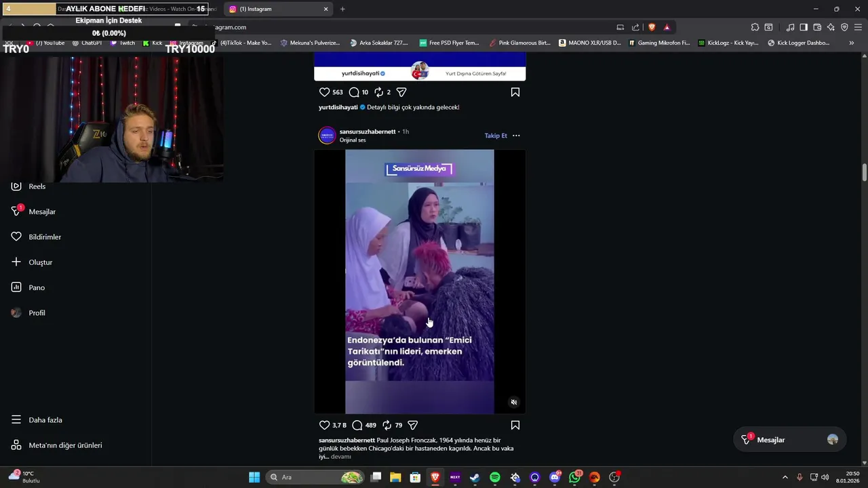Open Brave Wallet icon
Image resolution: width=868 pixels, height=488 pixels.
click(817, 27)
